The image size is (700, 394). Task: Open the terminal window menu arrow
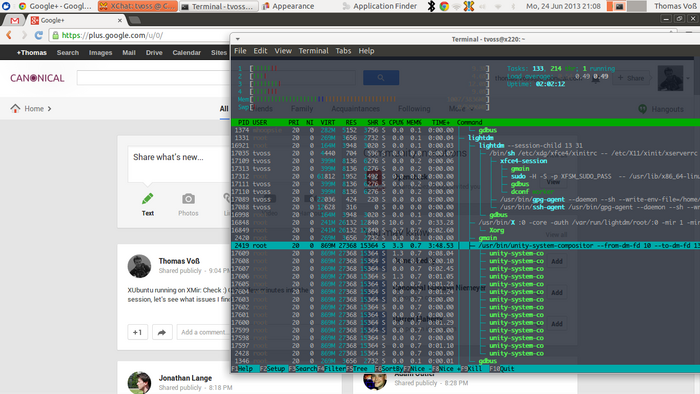tap(238, 39)
